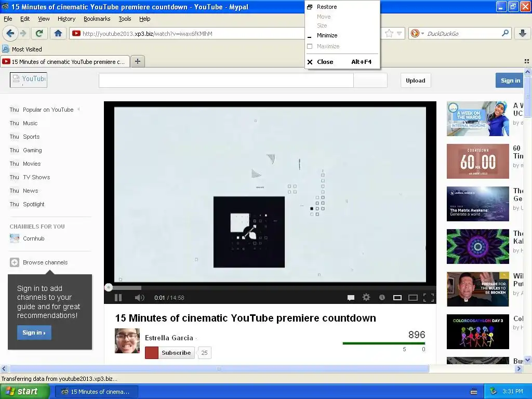Choose Restore from the window menu
532x399 pixels.
pos(342,7)
